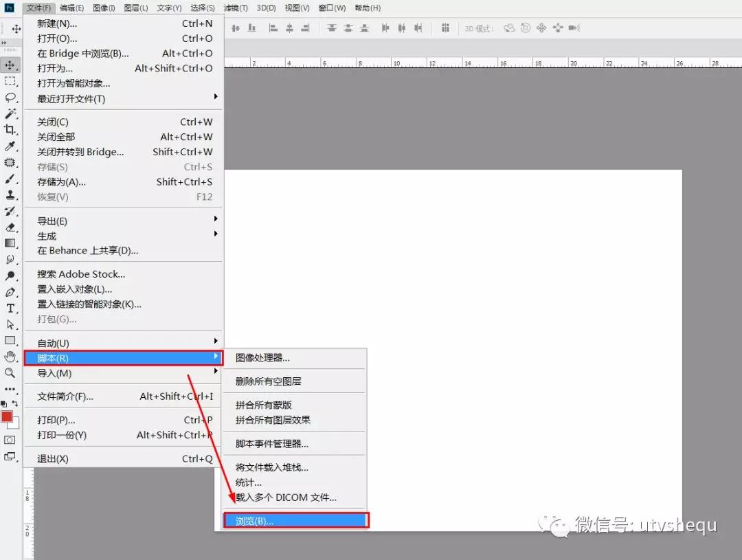The height and width of the screenshot is (560, 742).
Task: Select the Move tool
Action: coord(10,65)
